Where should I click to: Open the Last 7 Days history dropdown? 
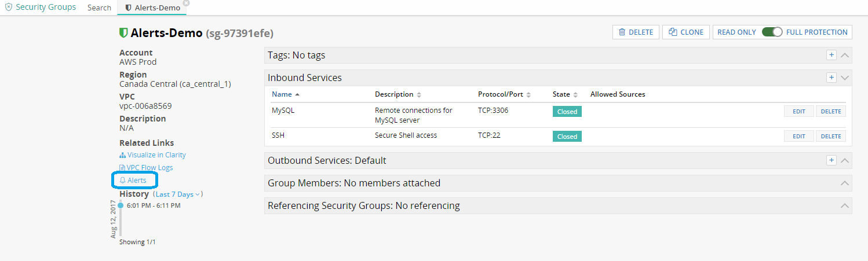[x=178, y=194]
